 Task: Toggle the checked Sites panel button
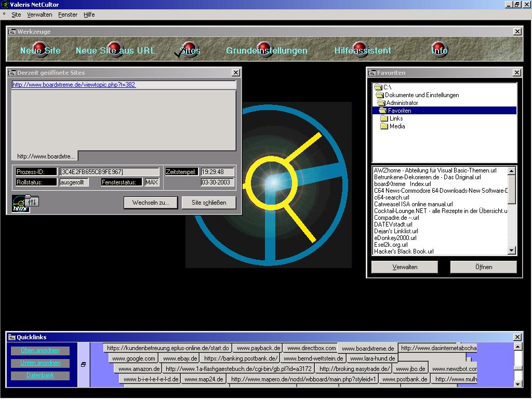(x=189, y=50)
